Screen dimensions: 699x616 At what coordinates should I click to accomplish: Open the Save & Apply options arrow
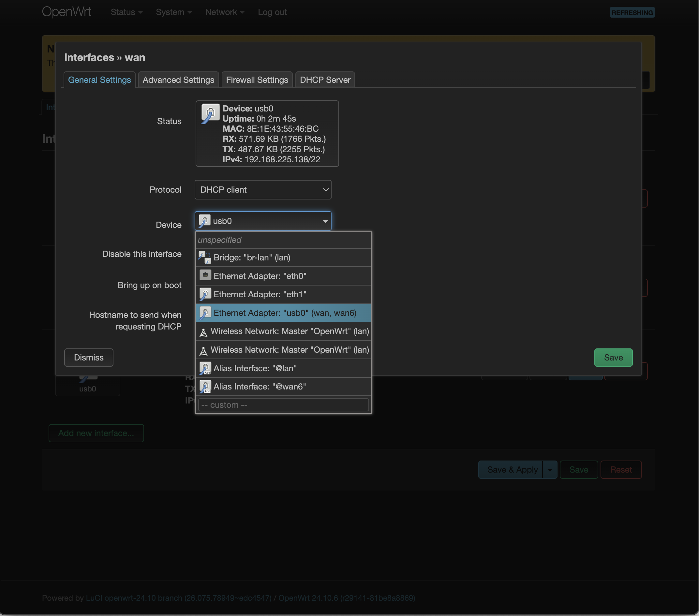click(550, 470)
